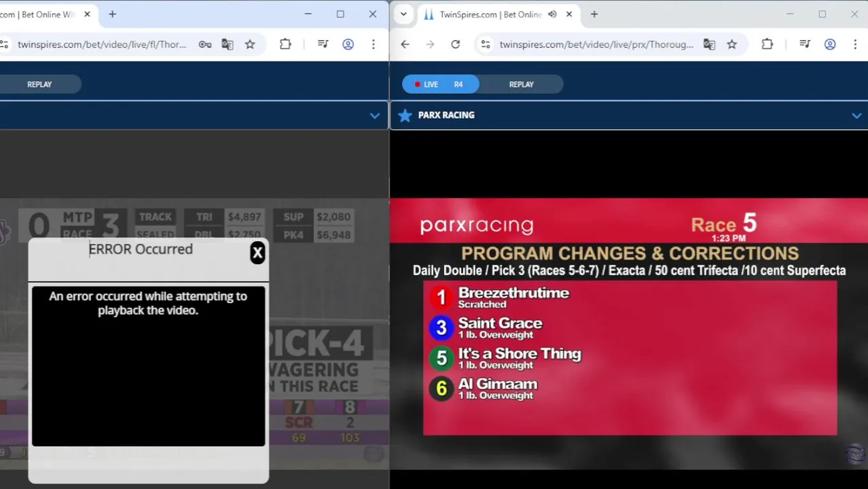Click the 'Race 5' label in video

point(723,223)
